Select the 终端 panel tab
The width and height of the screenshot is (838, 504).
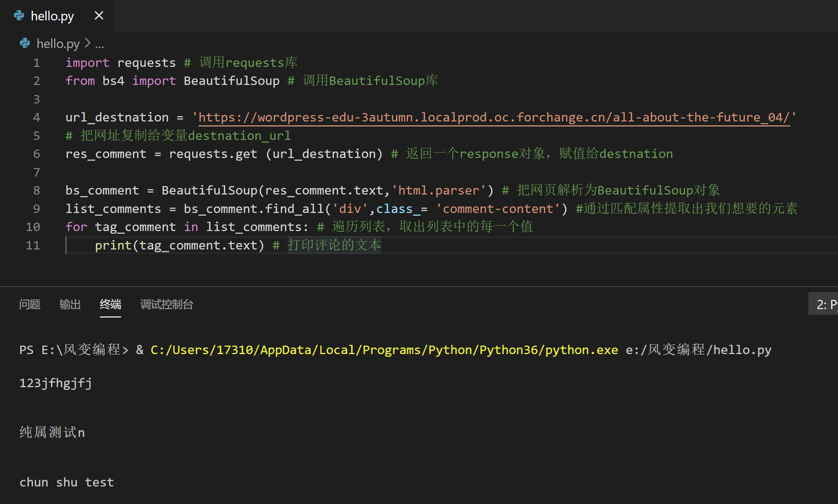point(110,304)
